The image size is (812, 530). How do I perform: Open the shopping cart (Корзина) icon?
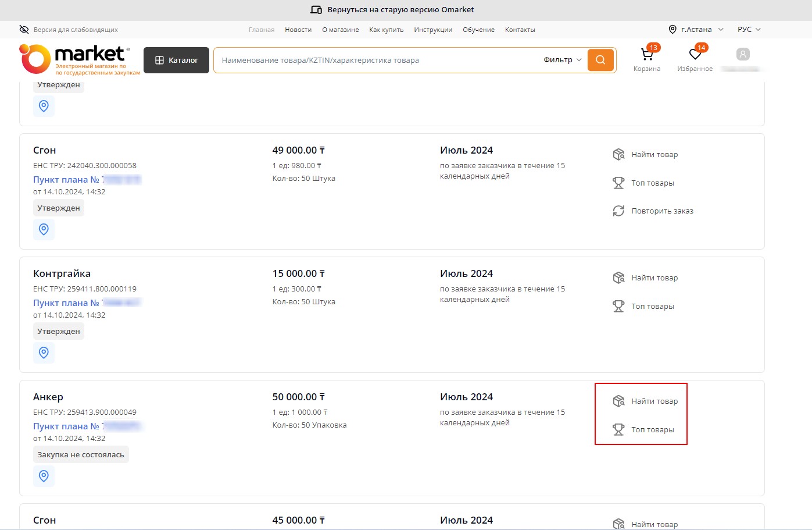click(x=646, y=55)
